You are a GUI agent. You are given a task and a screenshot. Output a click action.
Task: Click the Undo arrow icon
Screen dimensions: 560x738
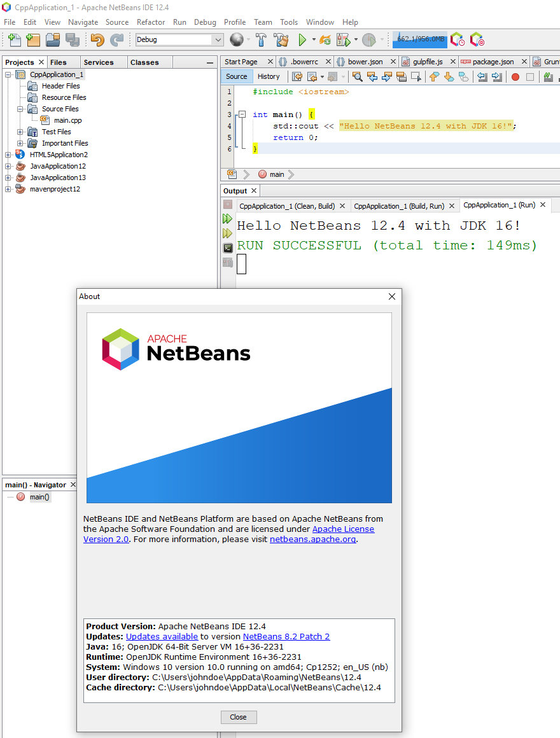point(97,40)
